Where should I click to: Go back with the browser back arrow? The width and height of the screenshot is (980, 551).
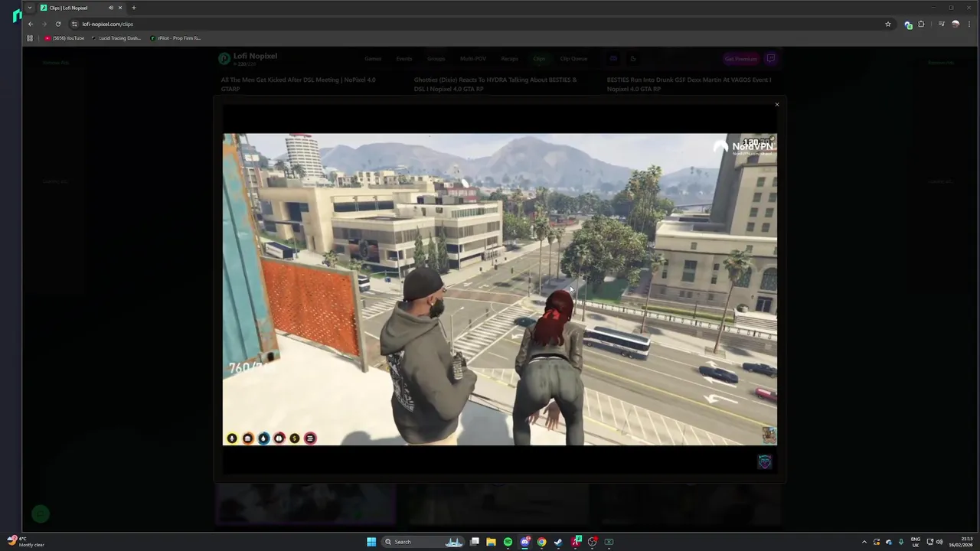point(31,24)
